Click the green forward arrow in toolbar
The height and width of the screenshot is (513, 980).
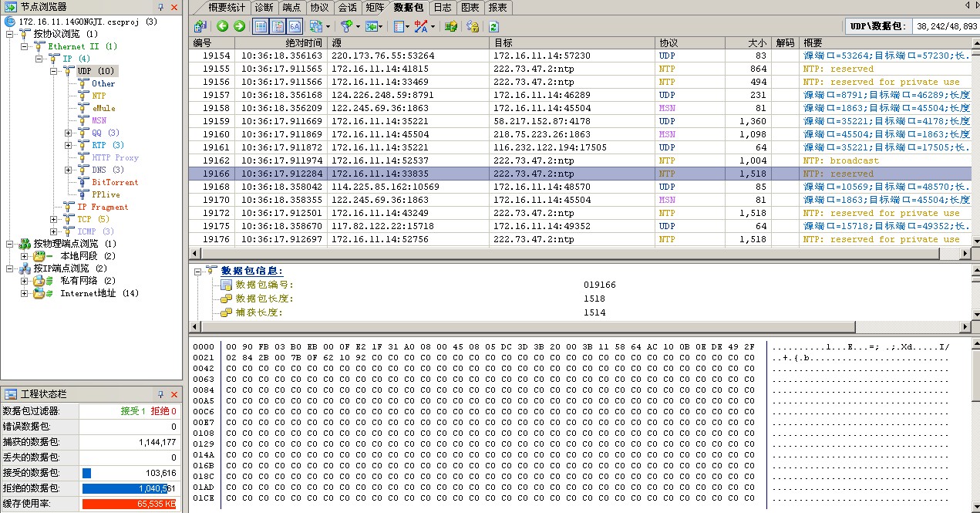(239, 26)
